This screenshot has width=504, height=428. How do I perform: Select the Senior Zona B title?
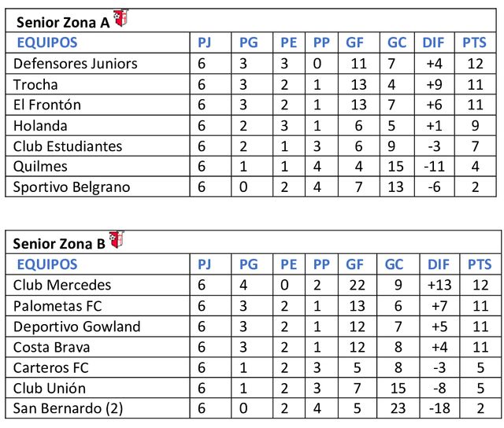[60, 244]
